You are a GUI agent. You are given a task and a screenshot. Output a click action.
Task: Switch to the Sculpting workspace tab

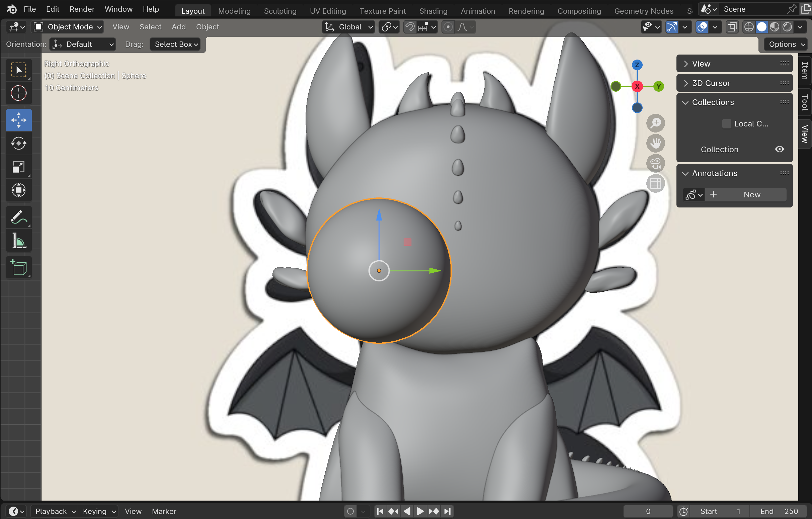[x=280, y=11]
